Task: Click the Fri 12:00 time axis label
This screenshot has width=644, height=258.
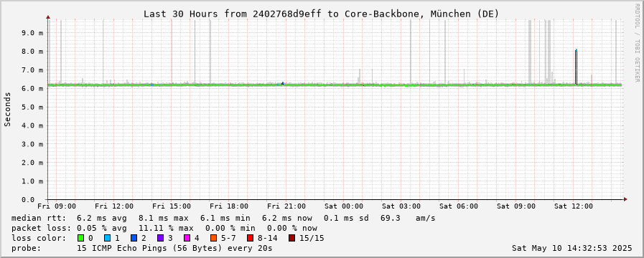Action: (113, 206)
